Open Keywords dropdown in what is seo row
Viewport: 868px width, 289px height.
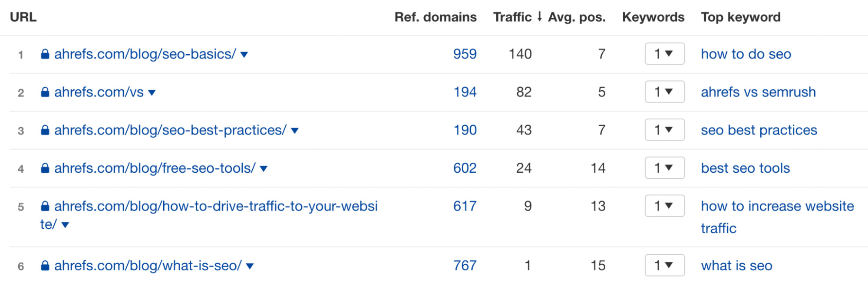(x=664, y=266)
